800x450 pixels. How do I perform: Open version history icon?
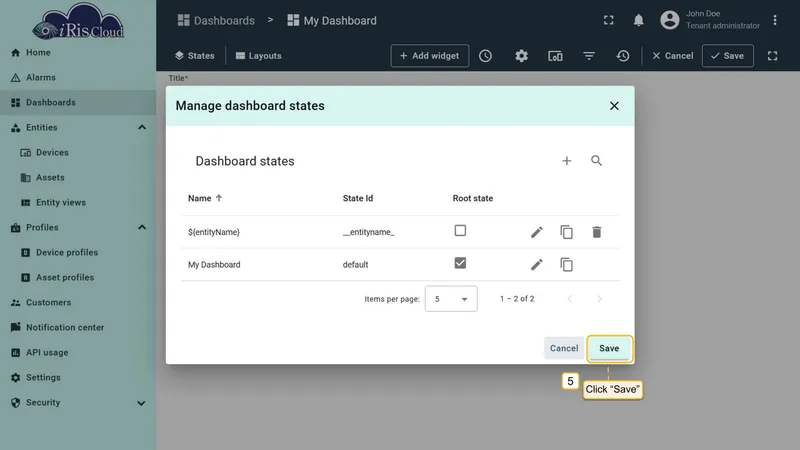[622, 56]
